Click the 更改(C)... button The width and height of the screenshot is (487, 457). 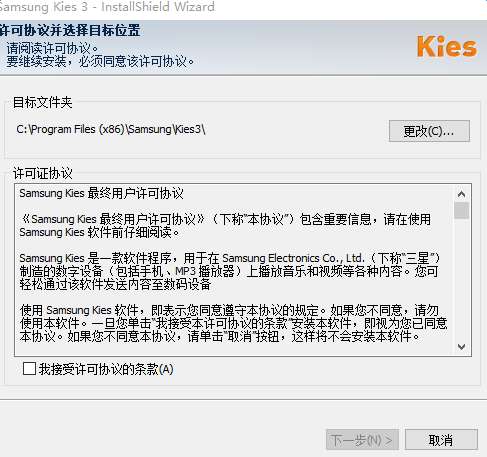tap(429, 131)
